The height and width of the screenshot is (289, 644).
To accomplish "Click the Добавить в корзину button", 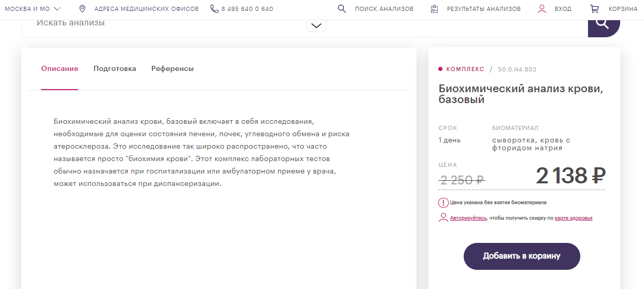I will pos(521,256).
